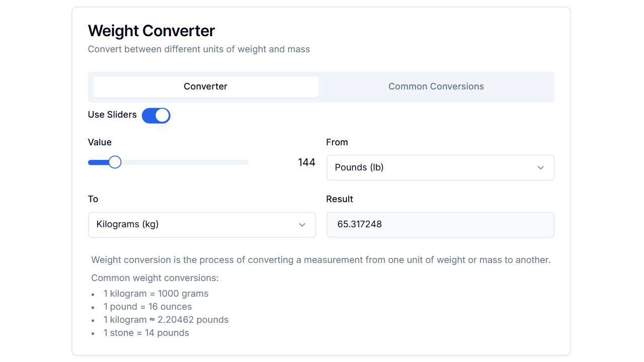Screen dimensions: 644x362
Task: Switch to the Common Conversions tab
Action: tap(436, 86)
